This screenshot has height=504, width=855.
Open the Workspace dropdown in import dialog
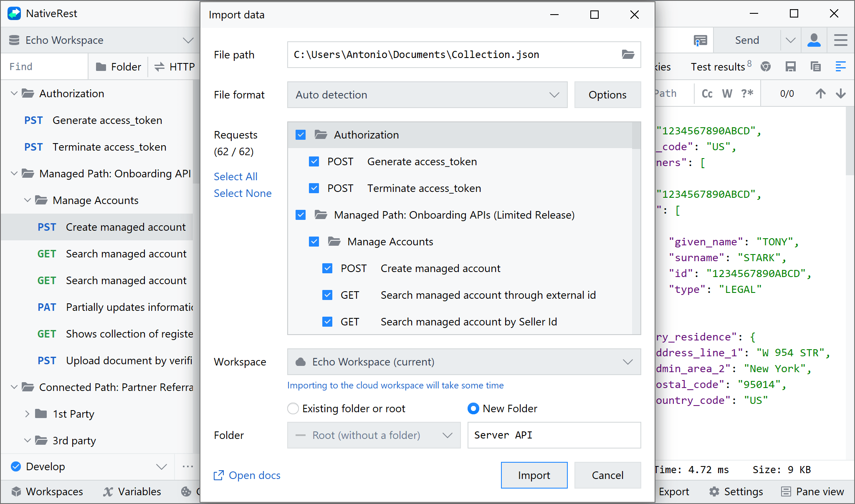[x=464, y=362]
